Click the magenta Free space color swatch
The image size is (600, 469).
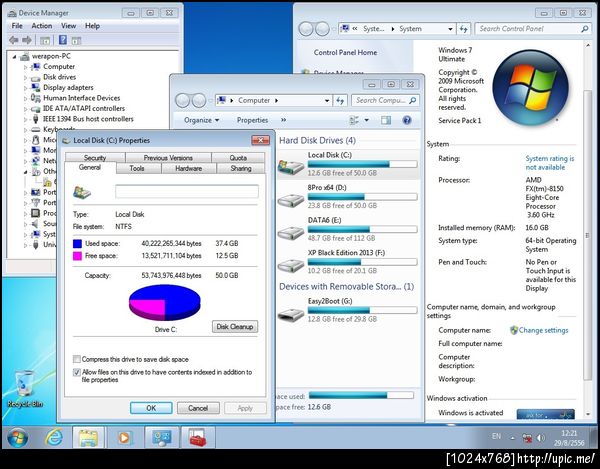point(77,256)
